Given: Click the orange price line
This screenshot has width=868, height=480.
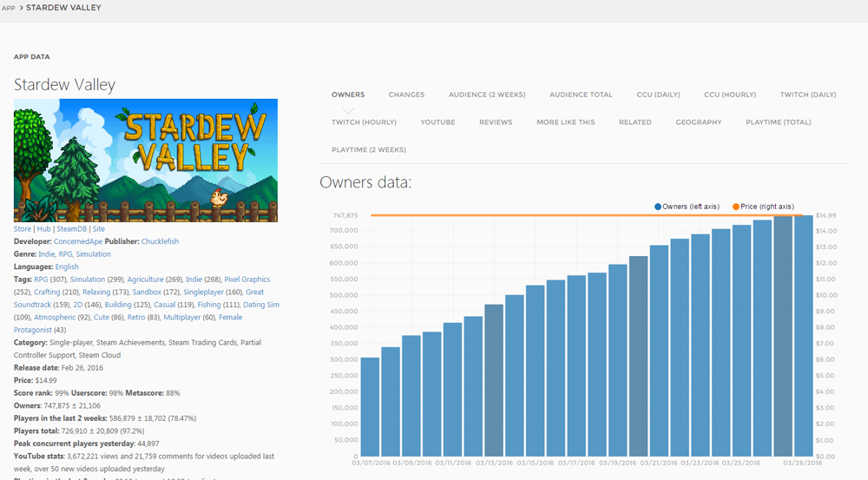Looking at the screenshot, I should tap(587, 215).
